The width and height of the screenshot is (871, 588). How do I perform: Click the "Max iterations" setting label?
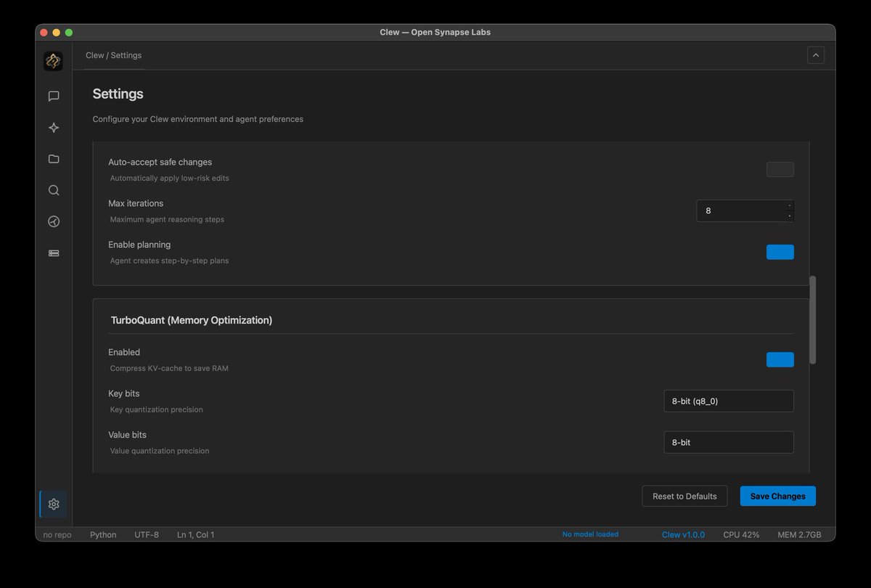136,203
